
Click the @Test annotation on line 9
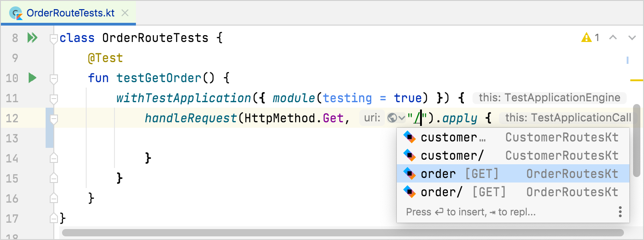[x=105, y=58]
